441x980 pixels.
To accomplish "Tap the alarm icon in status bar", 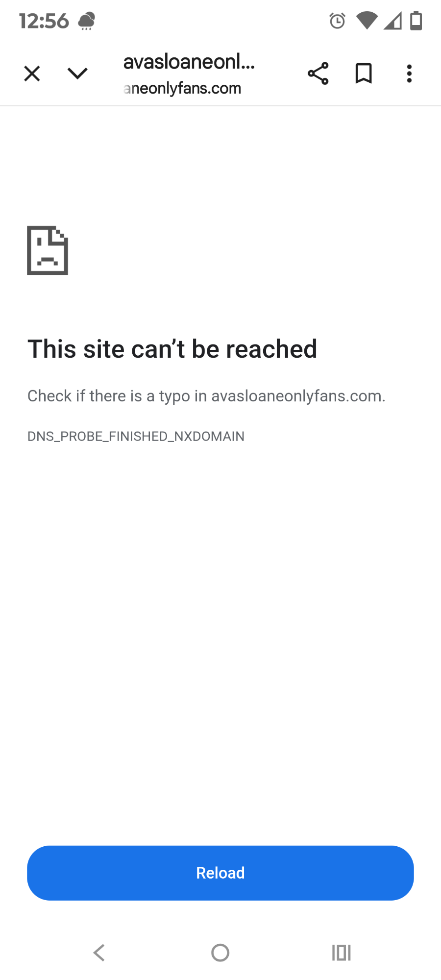I will (337, 21).
